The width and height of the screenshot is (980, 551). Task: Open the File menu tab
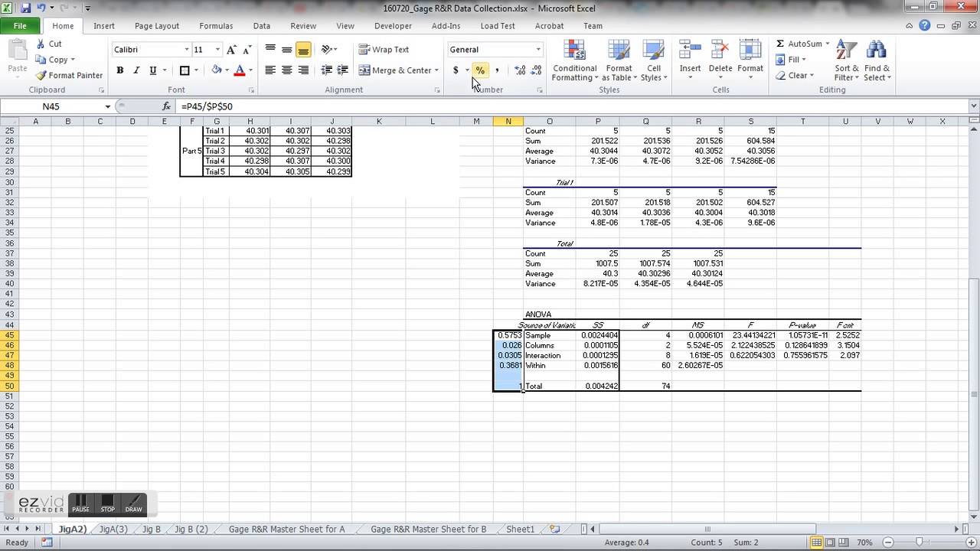20,26
